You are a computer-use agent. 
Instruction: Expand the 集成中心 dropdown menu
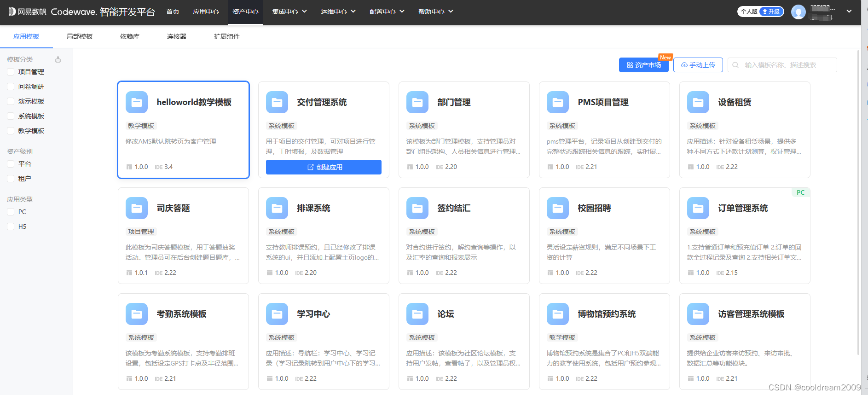pyautogui.click(x=289, y=12)
